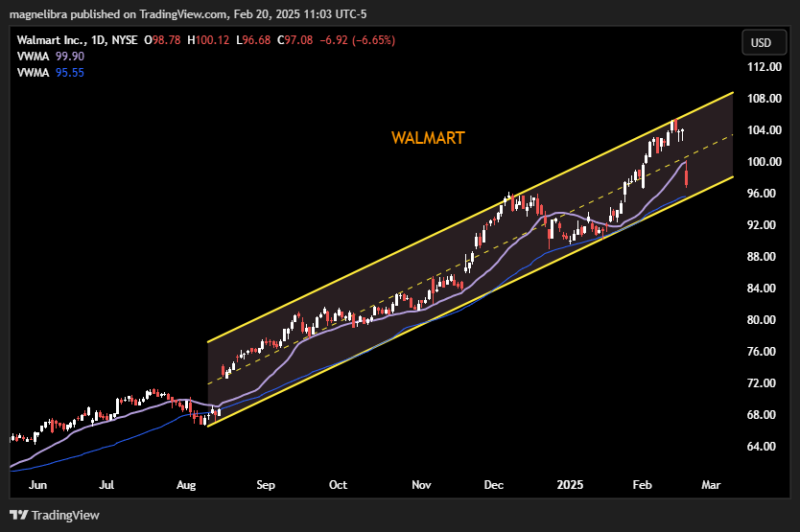Click the Aug label on time axis
The width and height of the screenshot is (800, 532).
click(186, 485)
